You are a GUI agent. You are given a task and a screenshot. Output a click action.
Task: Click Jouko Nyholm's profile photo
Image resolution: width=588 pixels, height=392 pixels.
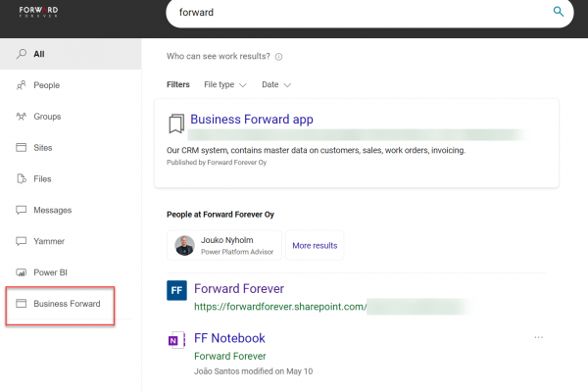pos(184,245)
